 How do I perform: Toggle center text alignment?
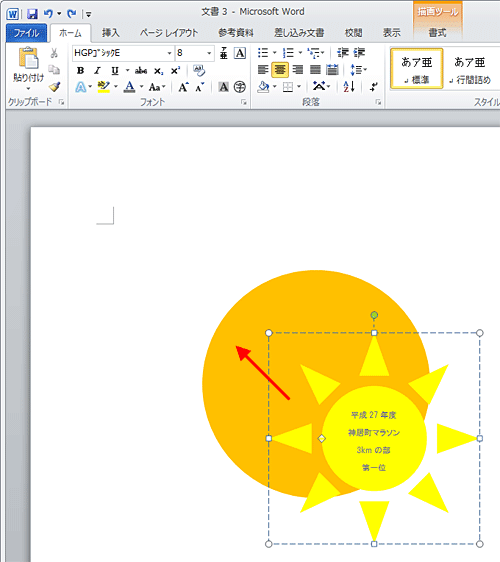(280, 70)
